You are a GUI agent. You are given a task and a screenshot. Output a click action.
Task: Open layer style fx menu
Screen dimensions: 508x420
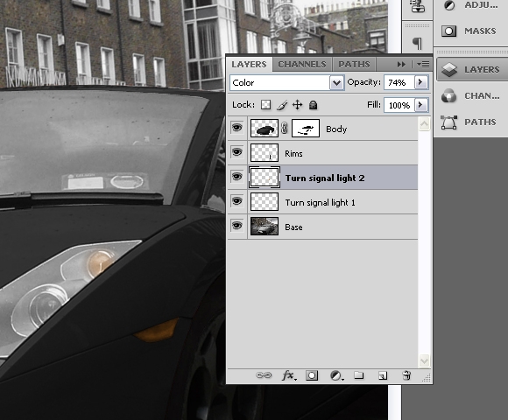(289, 375)
